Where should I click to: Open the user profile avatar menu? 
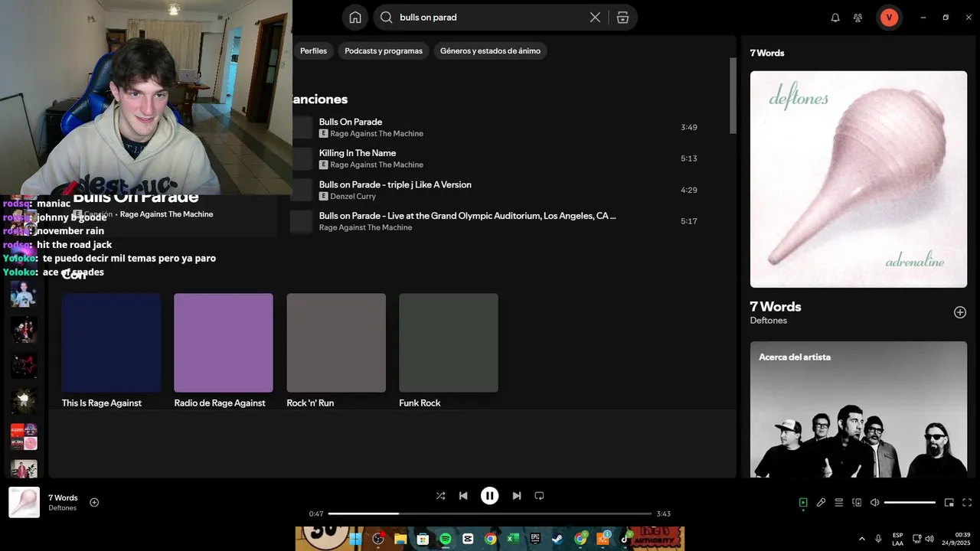[889, 18]
